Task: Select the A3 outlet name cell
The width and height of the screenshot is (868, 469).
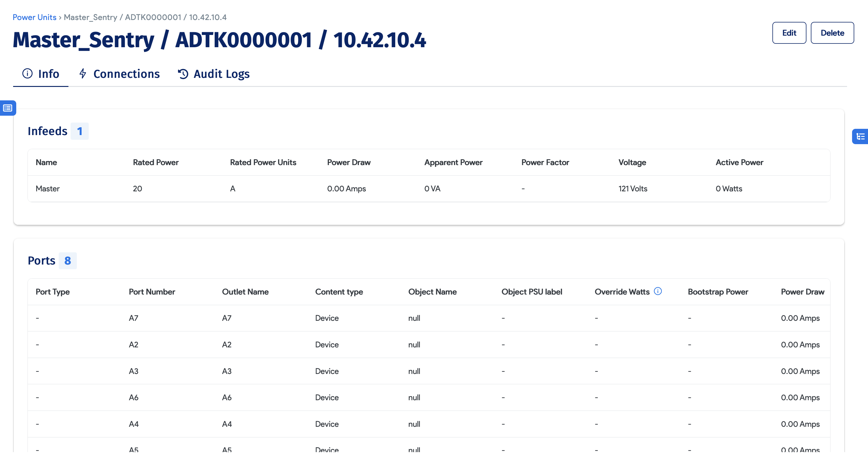Action: [x=227, y=371]
